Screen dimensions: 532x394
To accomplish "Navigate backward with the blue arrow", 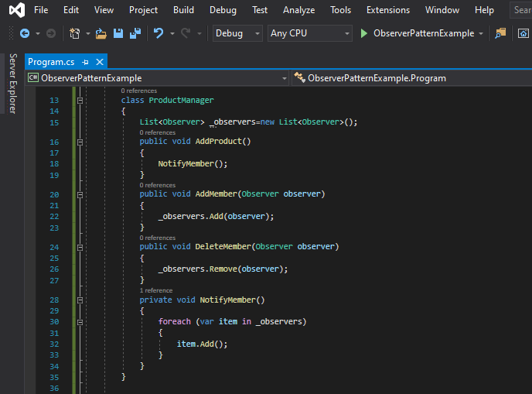I will [25, 33].
